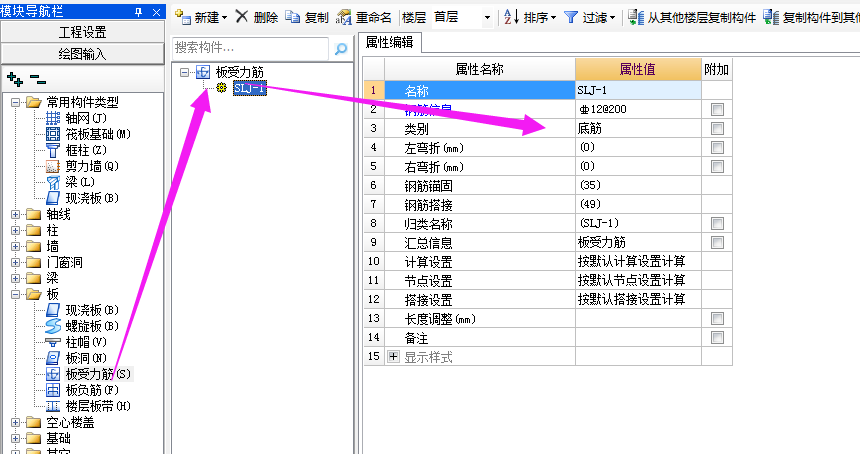
Task: Switch to the 属性编辑 tab
Action: (x=389, y=42)
